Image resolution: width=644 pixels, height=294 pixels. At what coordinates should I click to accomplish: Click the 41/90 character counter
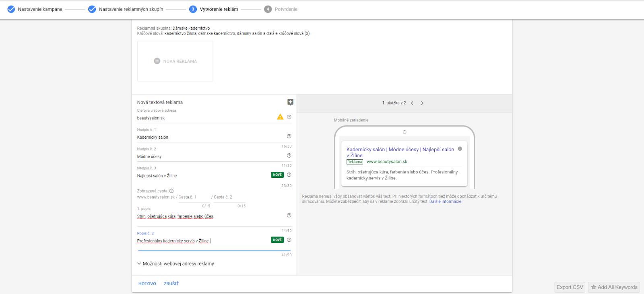click(x=287, y=255)
